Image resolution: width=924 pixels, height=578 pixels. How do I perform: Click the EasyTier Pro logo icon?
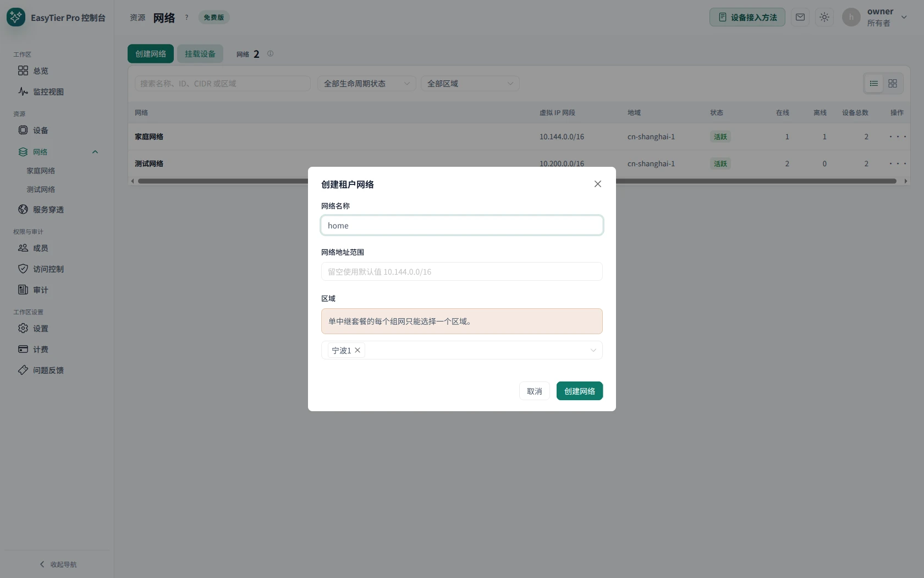coord(16,17)
